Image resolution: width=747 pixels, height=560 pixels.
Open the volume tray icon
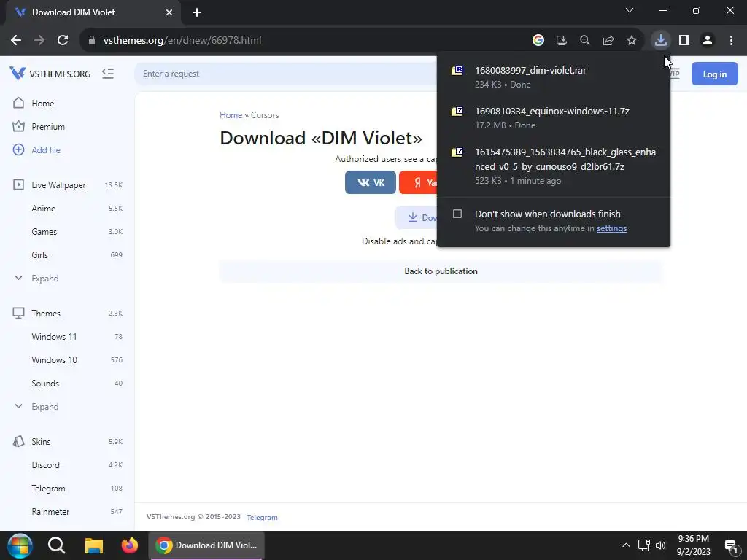point(661,545)
